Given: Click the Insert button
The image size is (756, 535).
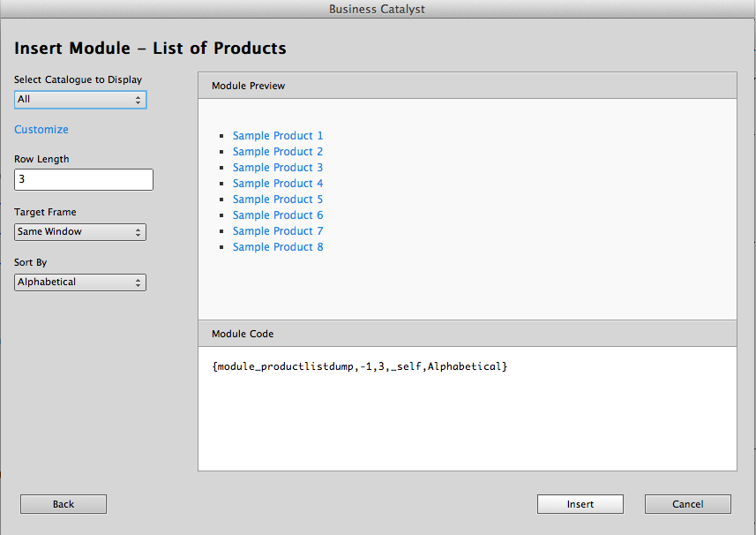Looking at the screenshot, I should pyautogui.click(x=580, y=503).
